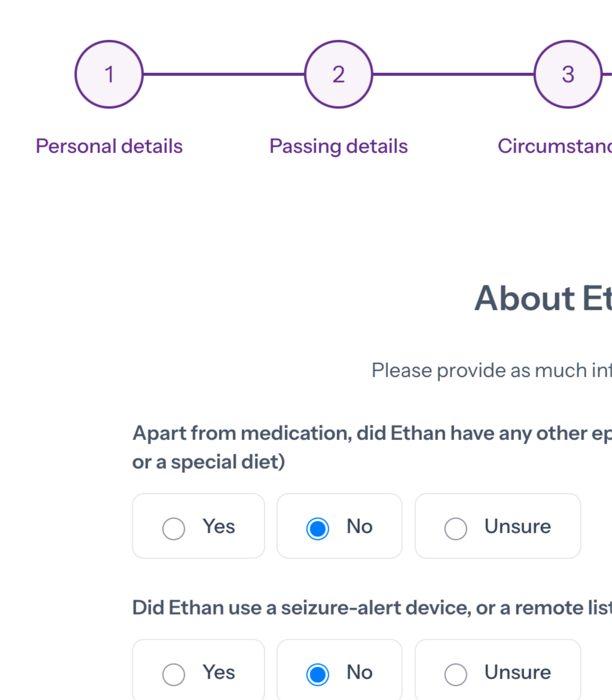Select "Unsure" for the epilepsy treatments question
This screenshot has width=612, height=700.
(x=497, y=526)
